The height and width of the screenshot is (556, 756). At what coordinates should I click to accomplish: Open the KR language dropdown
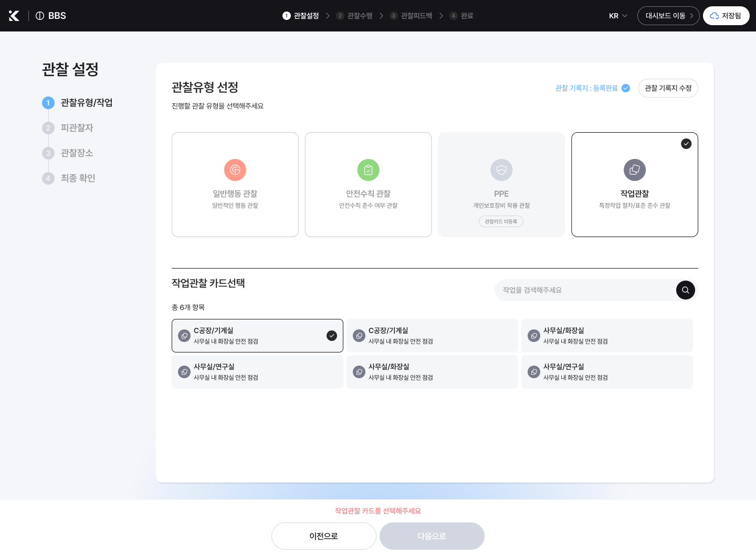tap(618, 16)
